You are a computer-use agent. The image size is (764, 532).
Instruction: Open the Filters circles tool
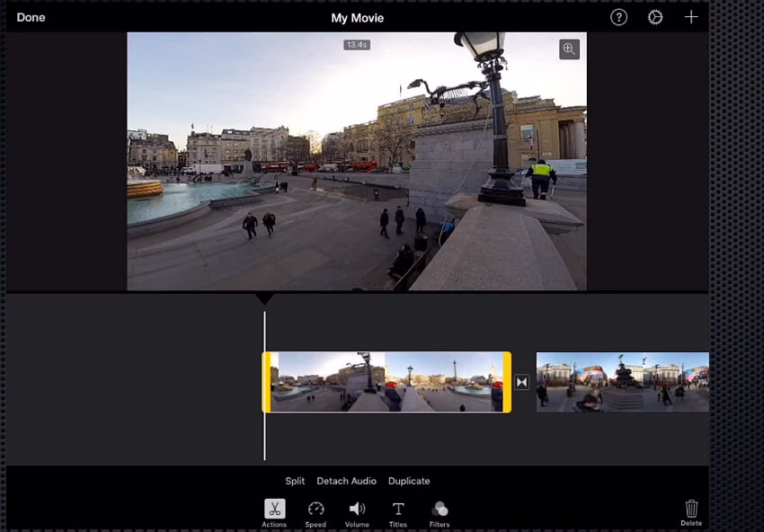tap(440, 514)
